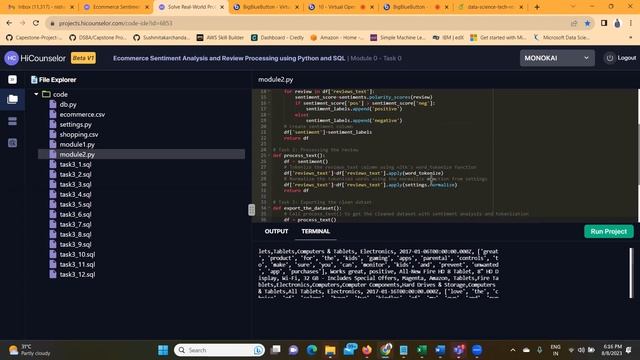Open the AWS Skill Builder bookmark
The image size is (640, 360).
(x=220, y=38)
